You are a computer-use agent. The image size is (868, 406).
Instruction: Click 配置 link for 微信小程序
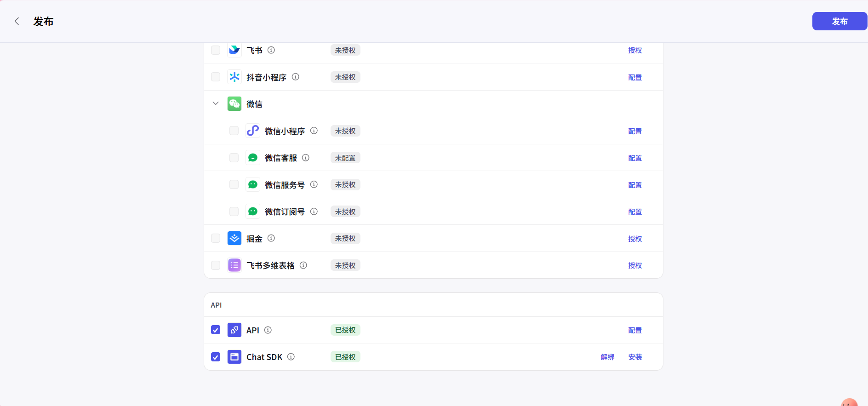tap(635, 131)
